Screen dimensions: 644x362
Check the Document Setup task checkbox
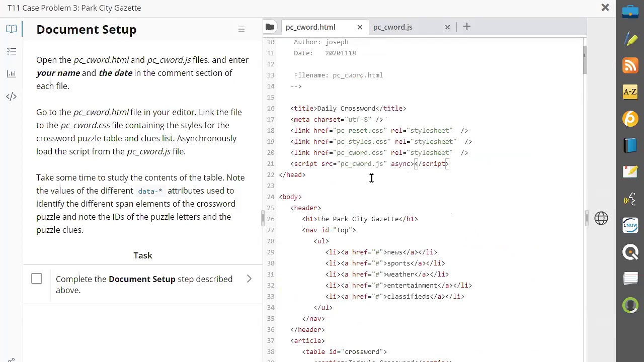pos(37,279)
